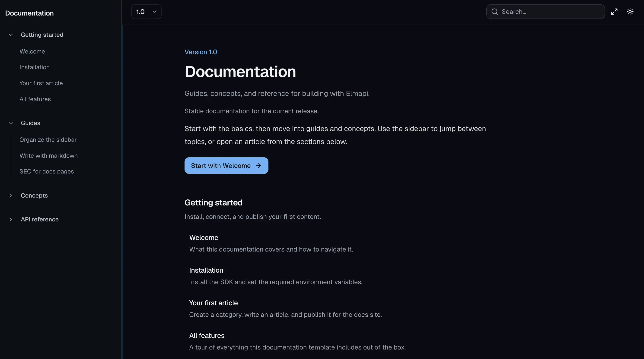Click the arrow in Start with Welcome

click(258, 166)
